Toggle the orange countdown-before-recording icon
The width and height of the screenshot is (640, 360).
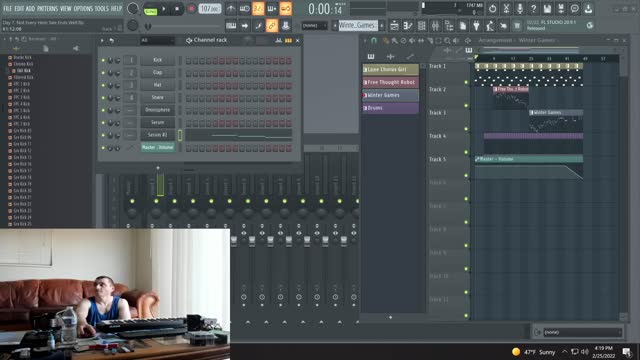pyautogui.click(x=258, y=9)
